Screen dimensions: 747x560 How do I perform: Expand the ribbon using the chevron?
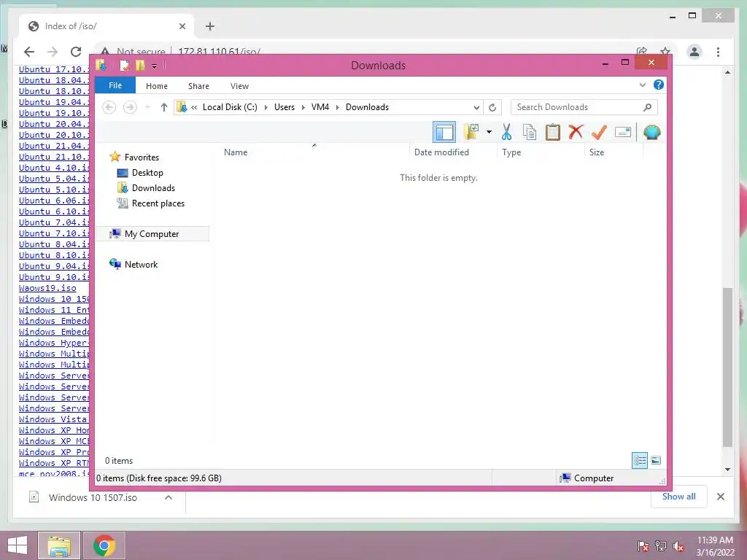pyautogui.click(x=642, y=85)
